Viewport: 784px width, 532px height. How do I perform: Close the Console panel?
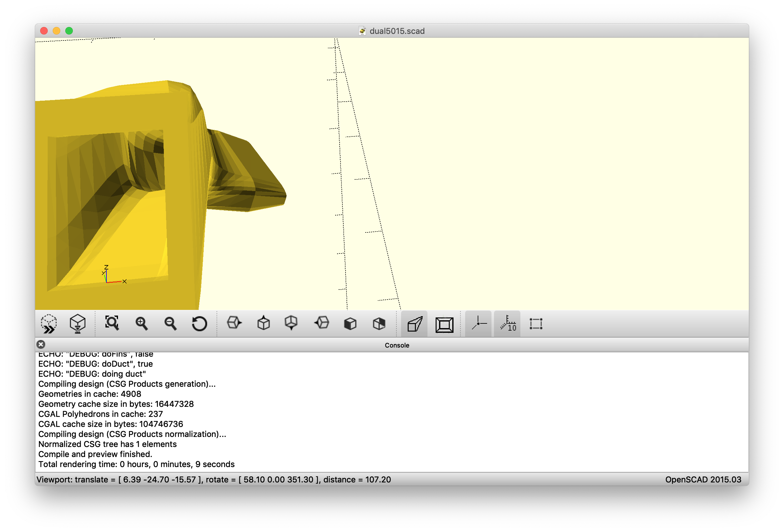[x=41, y=344]
